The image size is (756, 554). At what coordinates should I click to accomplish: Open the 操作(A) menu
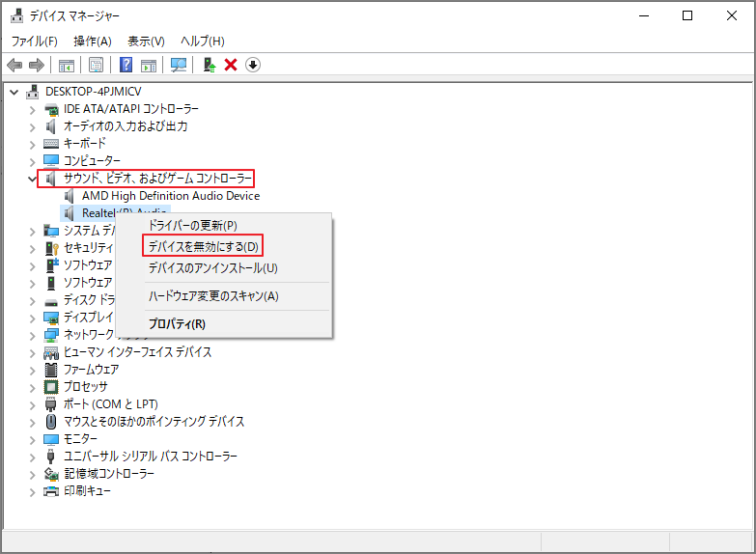pyautogui.click(x=93, y=41)
